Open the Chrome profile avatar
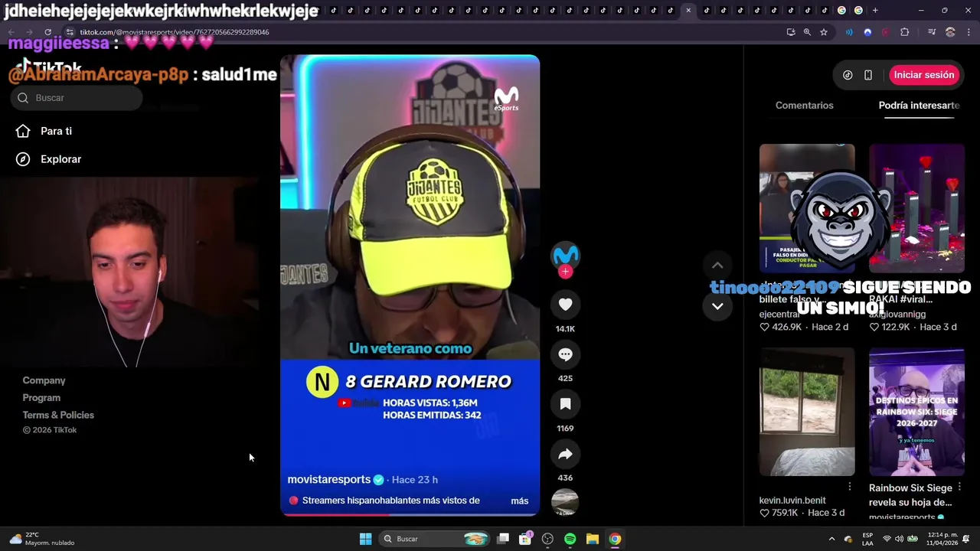Screen dimensions: 980x551 tap(950, 32)
